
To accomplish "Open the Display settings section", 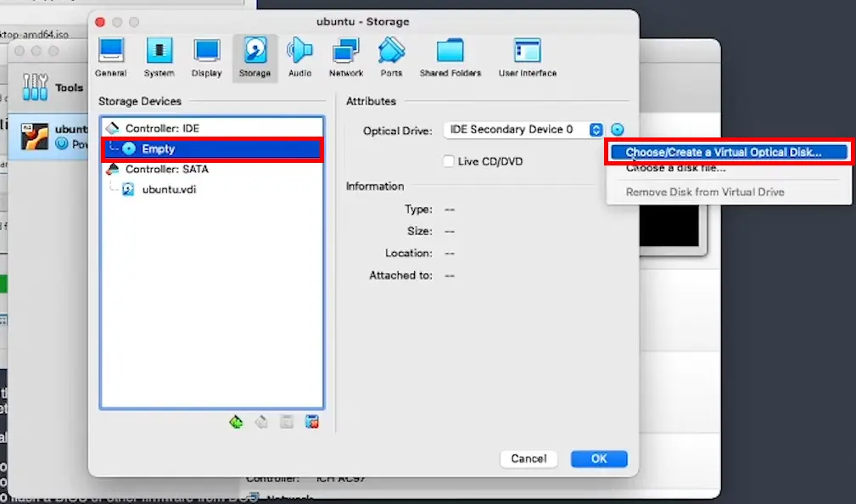I will [x=206, y=58].
